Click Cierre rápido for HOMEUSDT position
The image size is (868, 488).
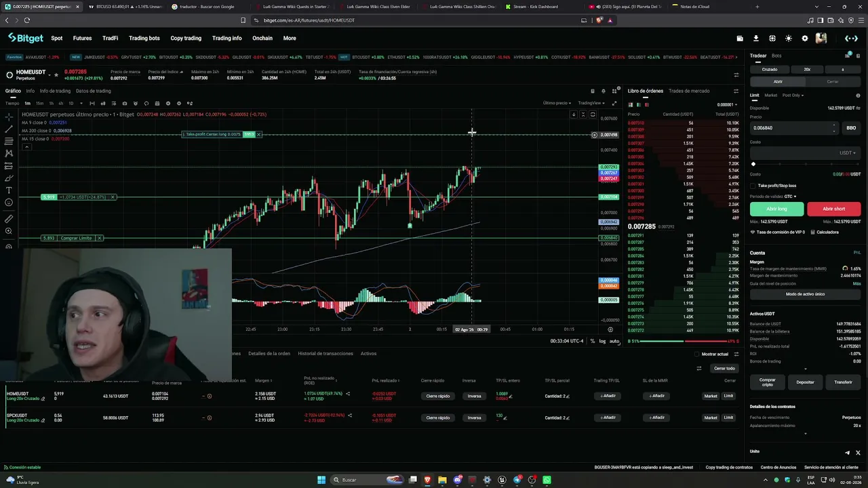pos(438,396)
